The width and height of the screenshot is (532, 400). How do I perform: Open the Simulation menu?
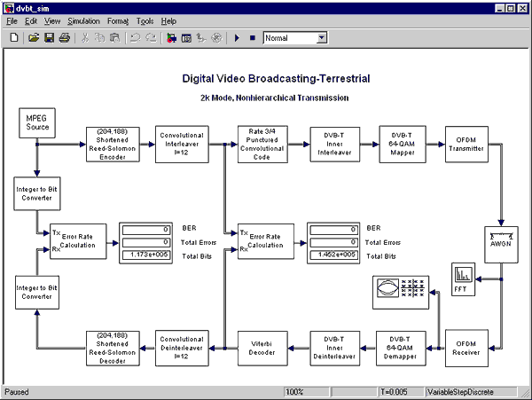[x=83, y=21]
